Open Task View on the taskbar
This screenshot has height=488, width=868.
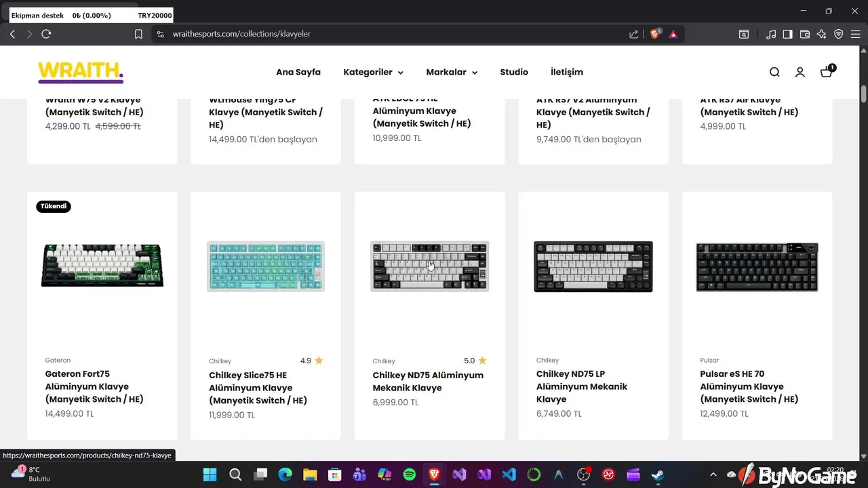pyautogui.click(x=260, y=474)
